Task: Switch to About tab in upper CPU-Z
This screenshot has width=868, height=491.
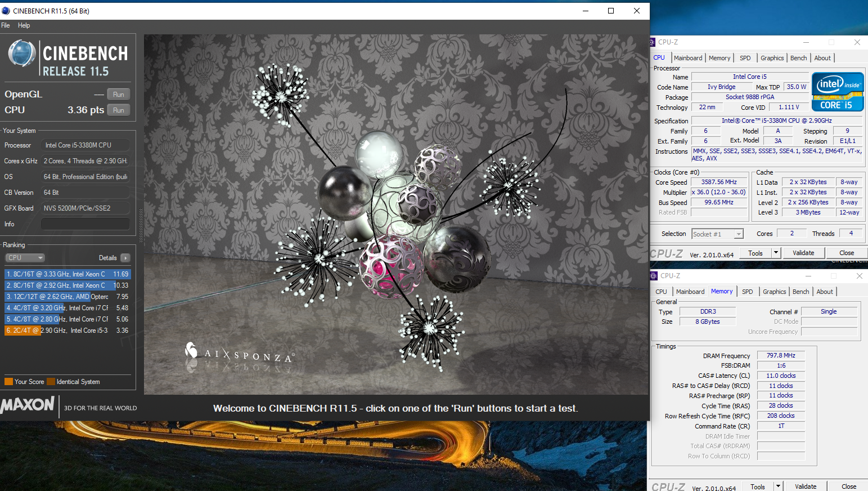Action: 822,58
